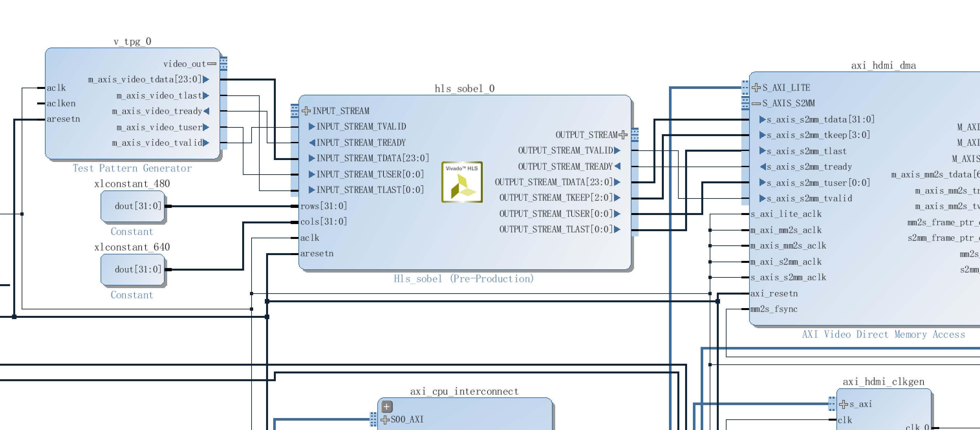Select the OUTPUT_STREAM_TDATA[23:0] pin arrow
This screenshot has height=430, width=980.
pos(617,182)
